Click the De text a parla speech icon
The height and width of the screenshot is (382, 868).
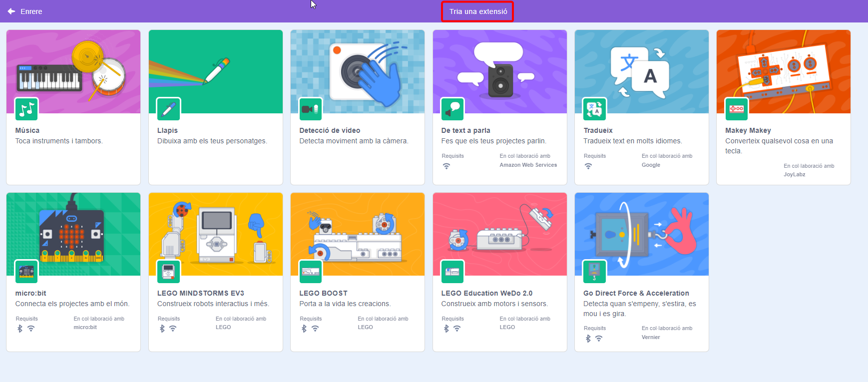(452, 109)
